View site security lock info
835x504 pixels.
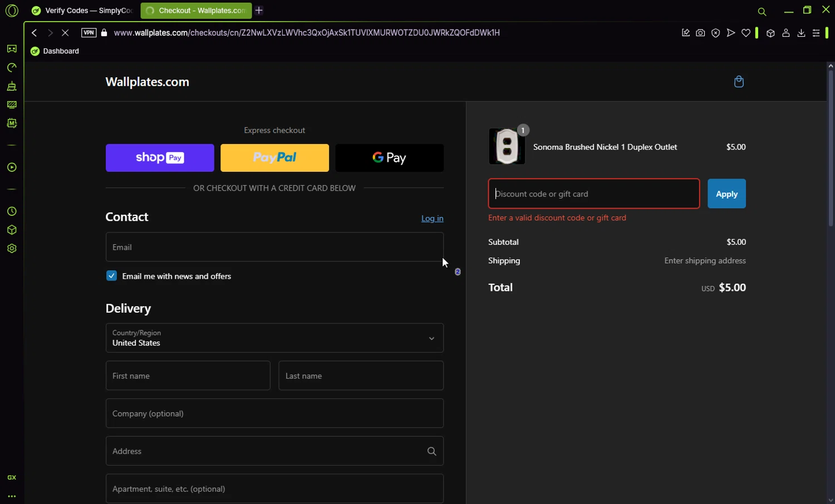(x=104, y=33)
